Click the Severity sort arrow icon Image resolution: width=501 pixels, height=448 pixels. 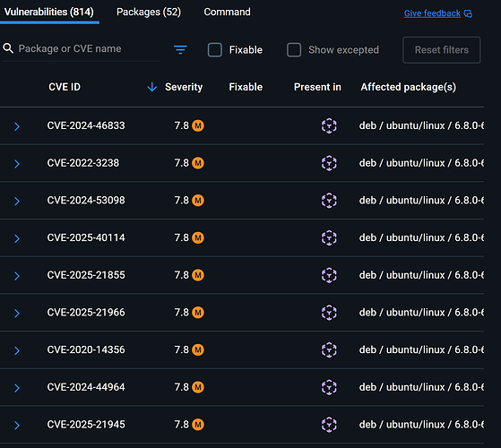click(152, 87)
